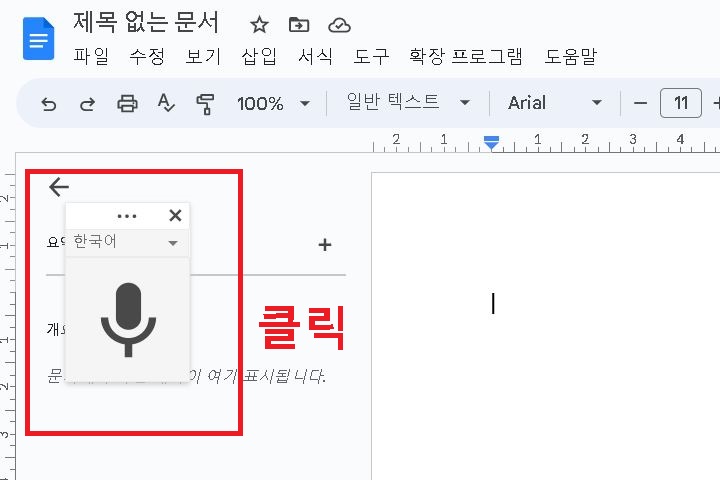Star the untitled document

tap(259, 25)
